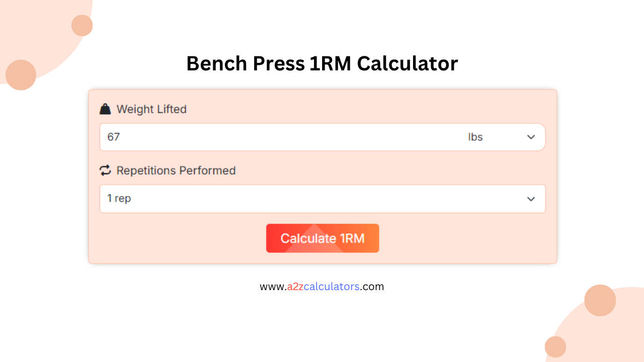Click the Repetitions Performed label
Viewport: 644px width, 362px height.
[176, 170]
